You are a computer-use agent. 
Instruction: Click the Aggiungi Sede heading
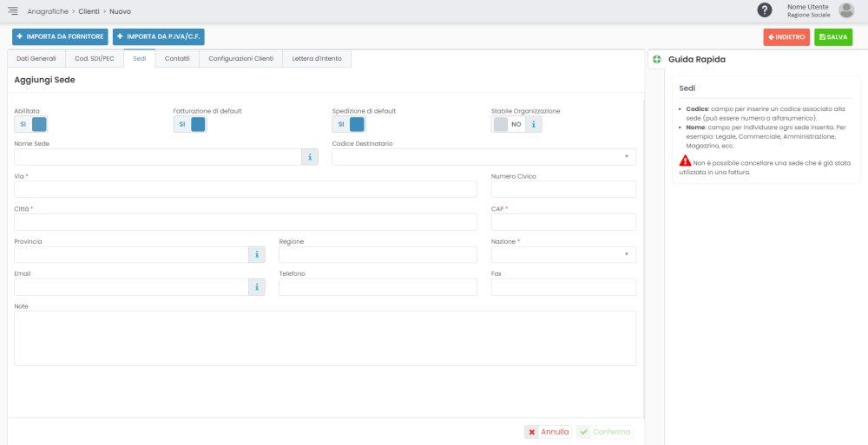click(x=44, y=80)
